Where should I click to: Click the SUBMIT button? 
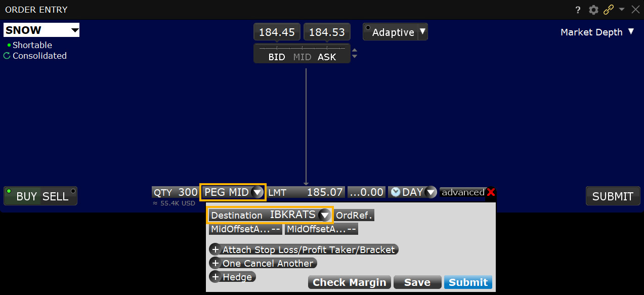[613, 196]
